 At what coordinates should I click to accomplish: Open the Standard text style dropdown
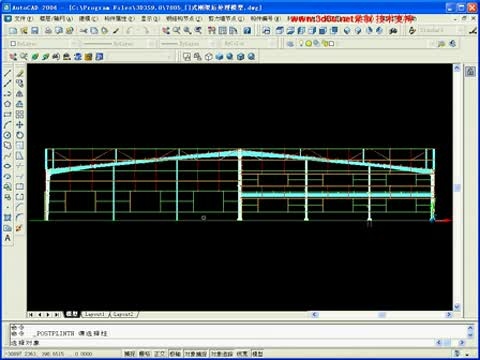(440, 31)
